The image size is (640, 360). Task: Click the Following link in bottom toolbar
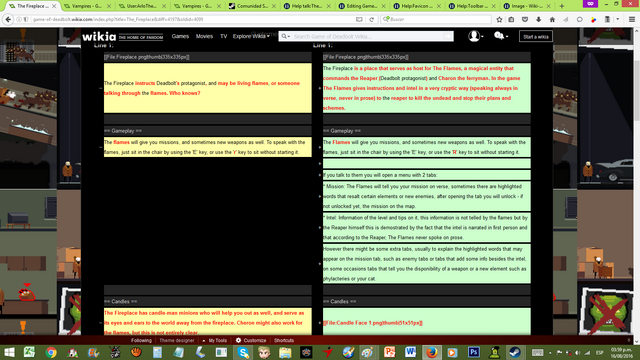[141, 340]
